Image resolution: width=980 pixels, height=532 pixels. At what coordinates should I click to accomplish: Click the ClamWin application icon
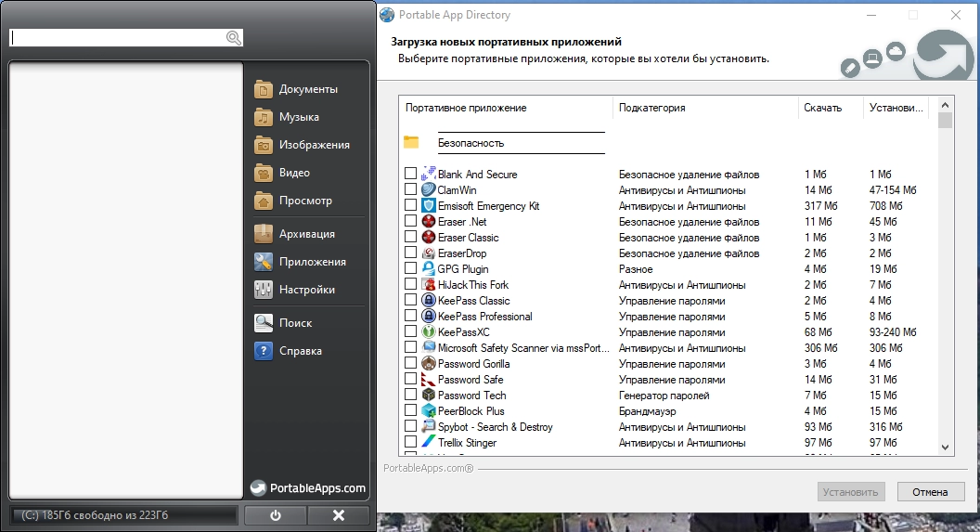coord(428,189)
